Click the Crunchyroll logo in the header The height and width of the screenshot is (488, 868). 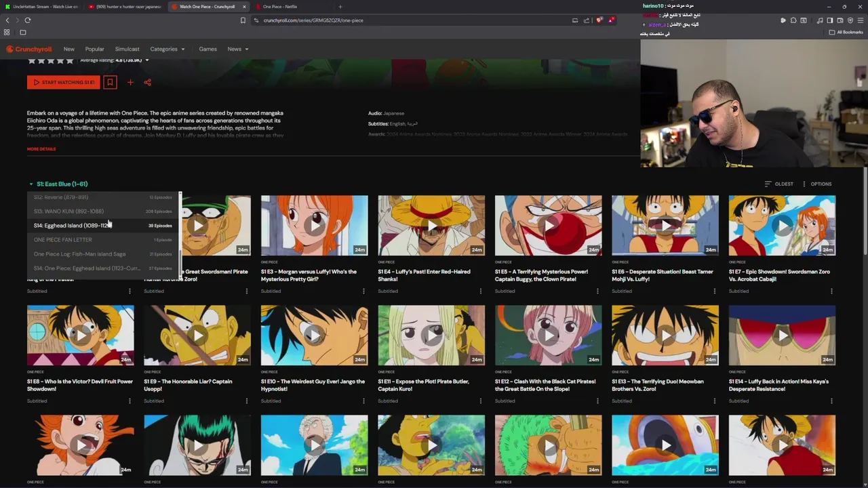tap(29, 49)
